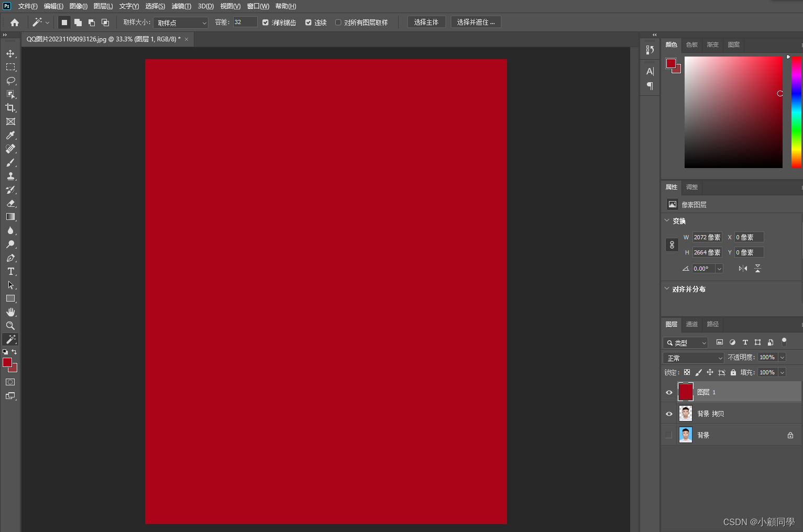Image resolution: width=803 pixels, height=532 pixels.
Task: Select the Horizontal Type tool
Action: click(x=10, y=271)
